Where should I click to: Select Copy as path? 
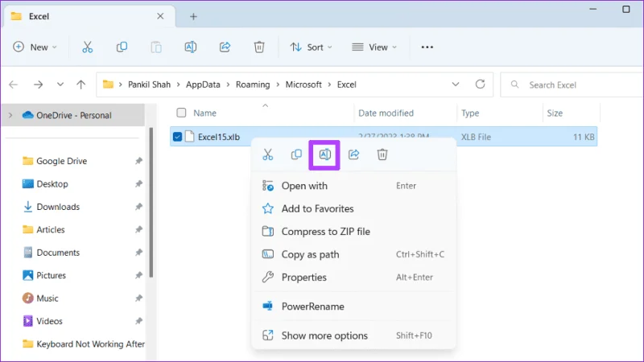(353, 254)
